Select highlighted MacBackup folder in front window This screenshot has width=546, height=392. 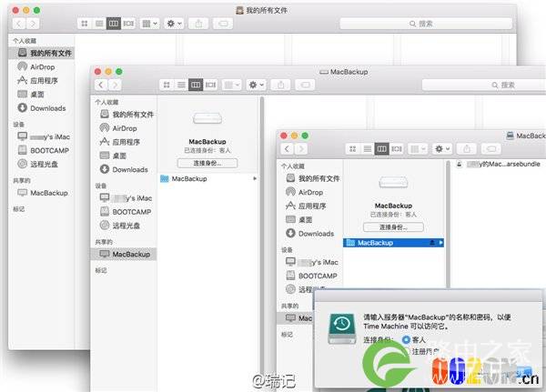(393, 243)
